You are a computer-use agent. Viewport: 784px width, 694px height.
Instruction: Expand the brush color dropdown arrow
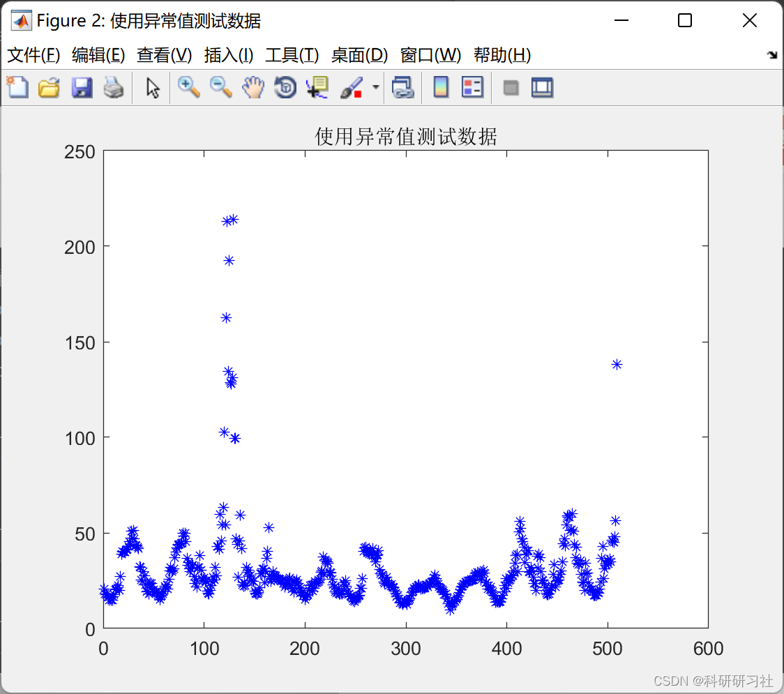[x=376, y=87]
